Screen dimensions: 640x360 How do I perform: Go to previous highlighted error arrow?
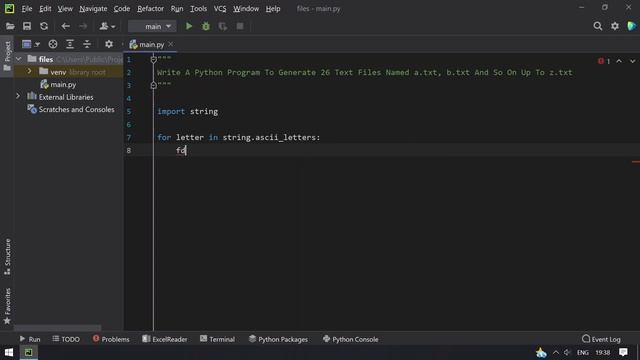tap(619, 61)
